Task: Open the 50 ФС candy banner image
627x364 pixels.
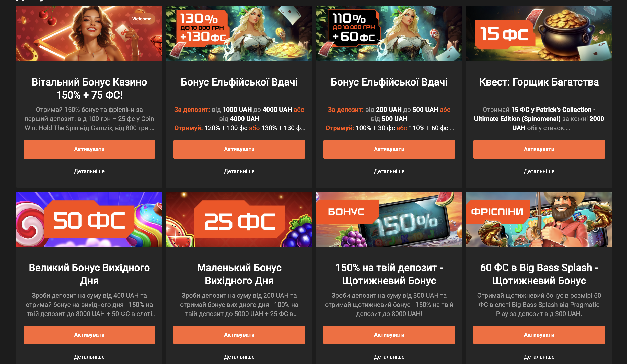Action: click(x=89, y=219)
